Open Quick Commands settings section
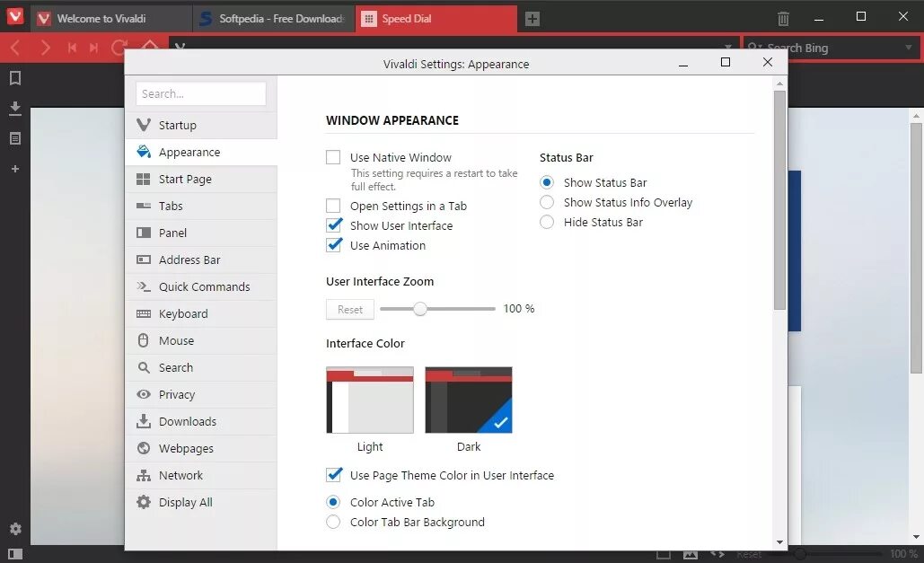 (x=201, y=287)
